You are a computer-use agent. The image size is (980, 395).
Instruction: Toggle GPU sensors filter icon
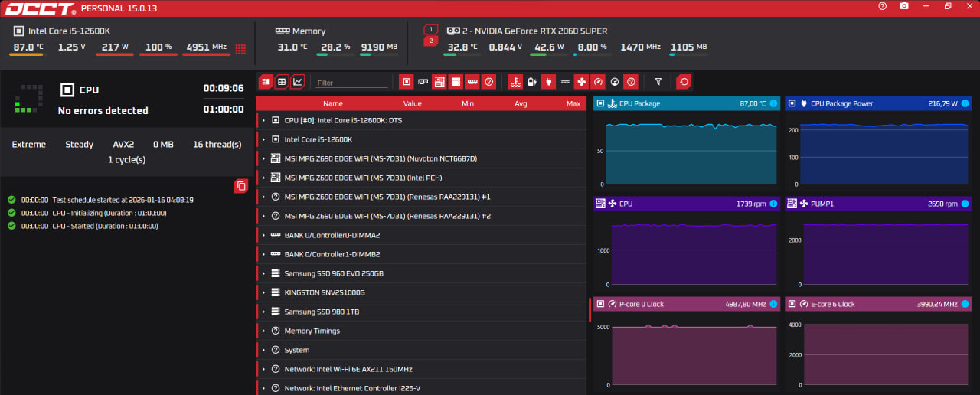point(423,81)
